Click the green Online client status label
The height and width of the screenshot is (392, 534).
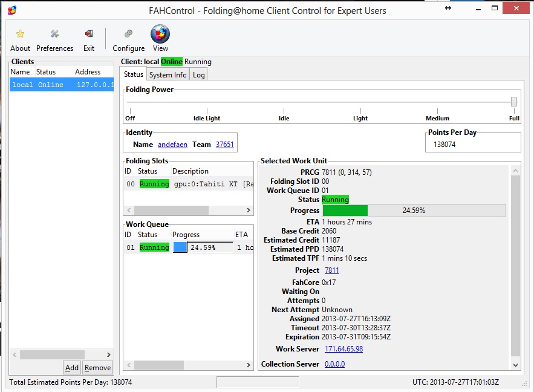coord(172,62)
